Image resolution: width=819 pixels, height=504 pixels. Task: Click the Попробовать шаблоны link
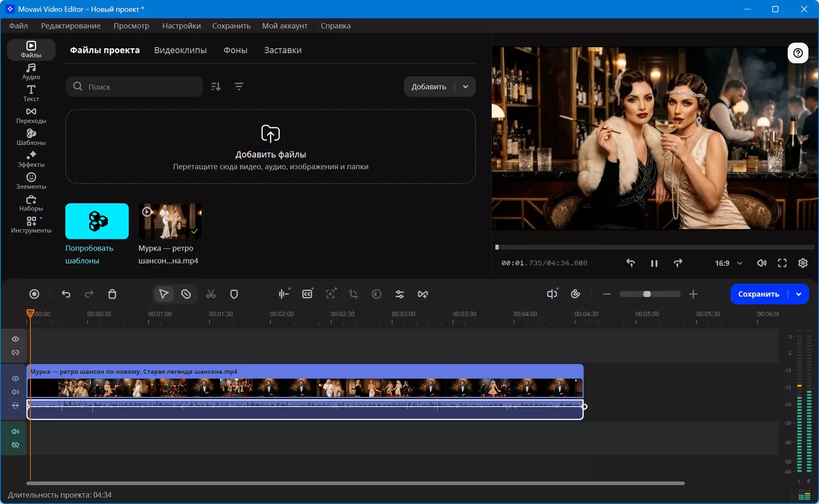click(90, 254)
